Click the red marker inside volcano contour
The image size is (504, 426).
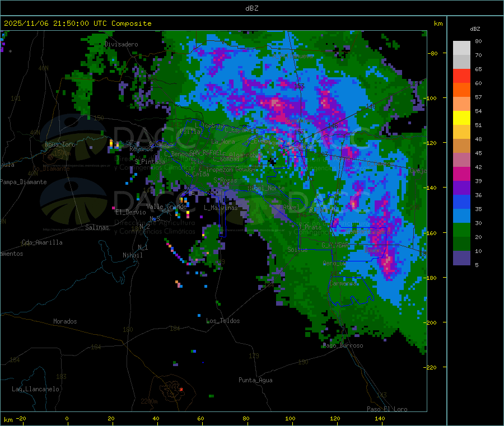181,389
